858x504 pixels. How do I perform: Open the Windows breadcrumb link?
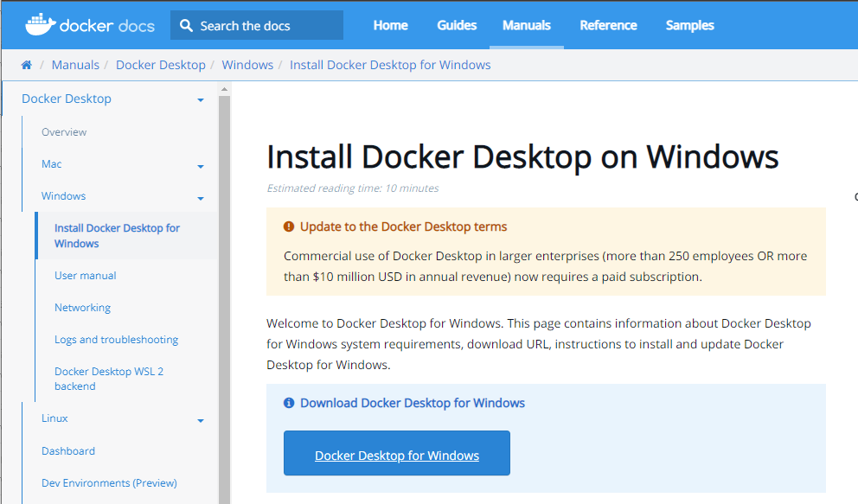click(x=247, y=65)
